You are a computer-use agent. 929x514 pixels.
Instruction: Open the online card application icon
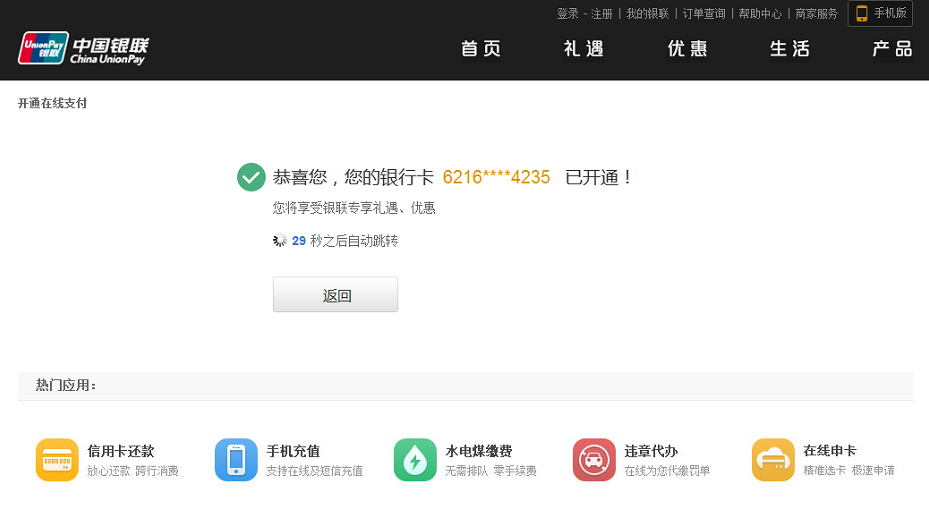[773, 460]
